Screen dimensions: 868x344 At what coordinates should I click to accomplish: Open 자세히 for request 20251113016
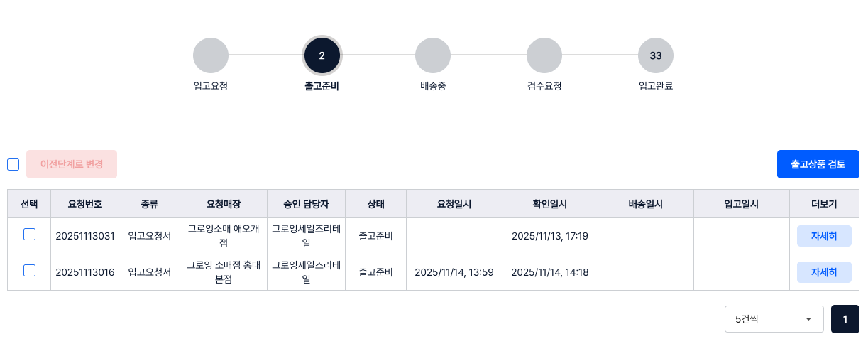pyautogui.click(x=824, y=272)
